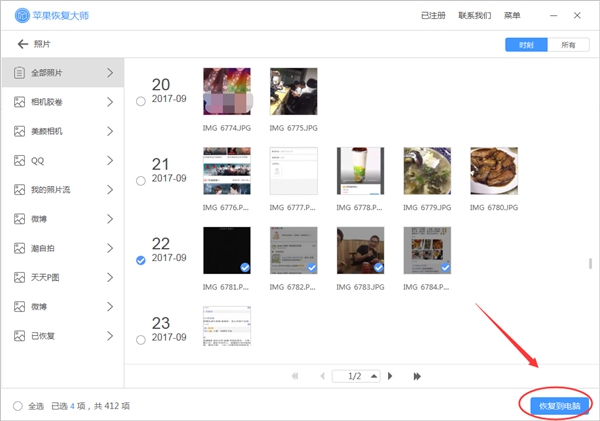Click the 恢复到电脑 button
The width and height of the screenshot is (600, 421).
554,405
